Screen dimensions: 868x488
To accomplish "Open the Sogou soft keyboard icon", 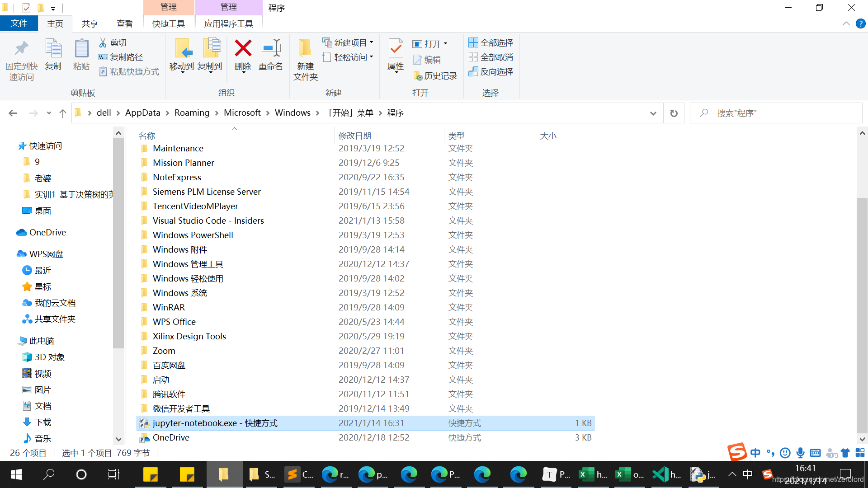I will point(816,452).
